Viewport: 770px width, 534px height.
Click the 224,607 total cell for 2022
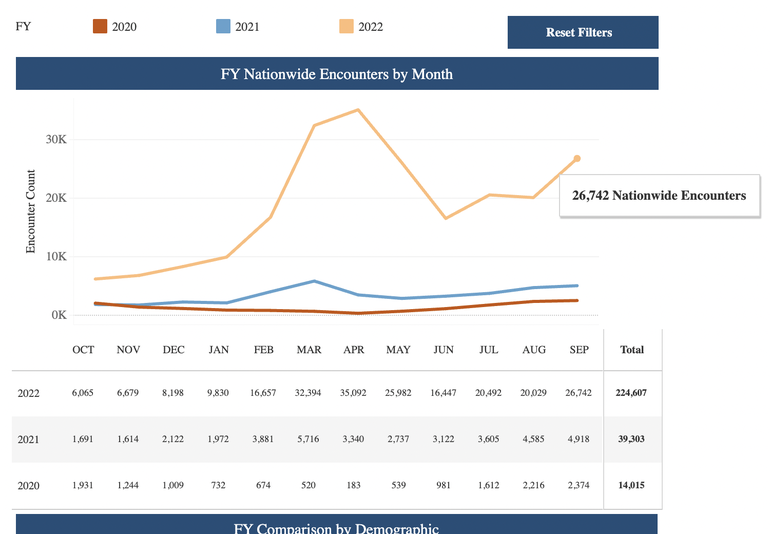pos(631,393)
